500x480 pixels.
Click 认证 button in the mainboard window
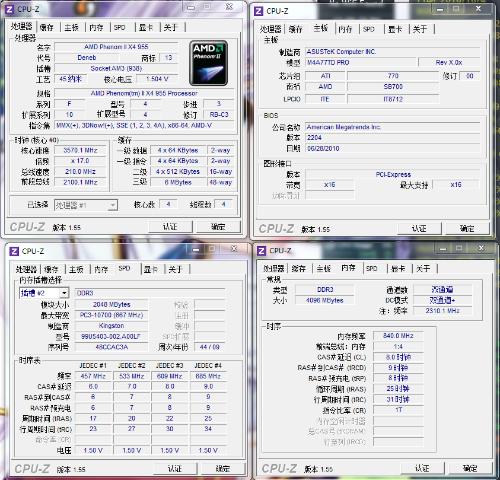419,229
